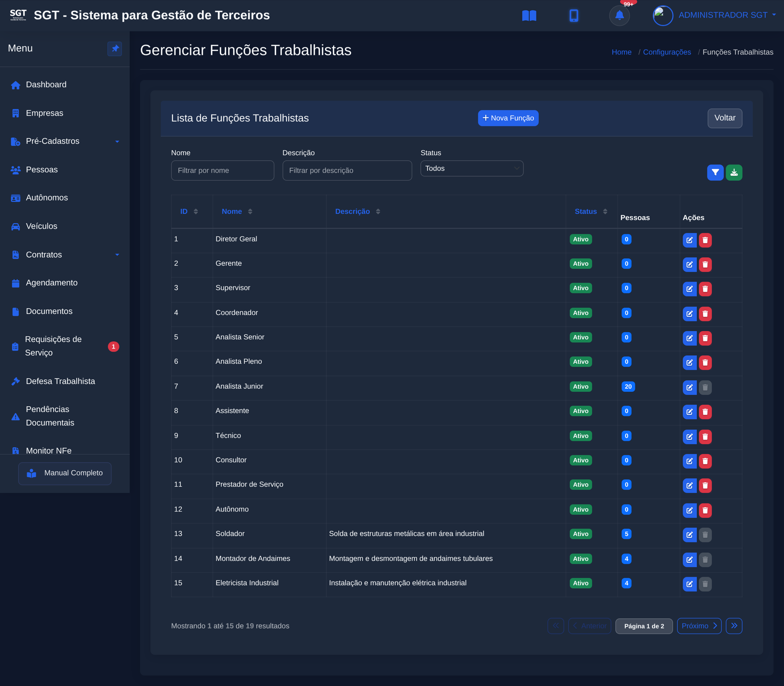Open the Manual Completo button
The width and height of the screenshot is (784, 686).
pos(65,473)
